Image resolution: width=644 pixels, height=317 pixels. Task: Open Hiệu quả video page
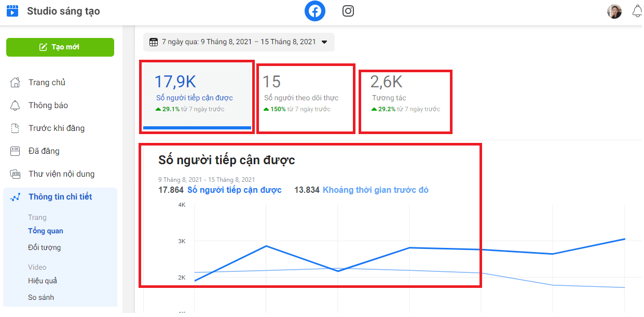click(43, 281)
